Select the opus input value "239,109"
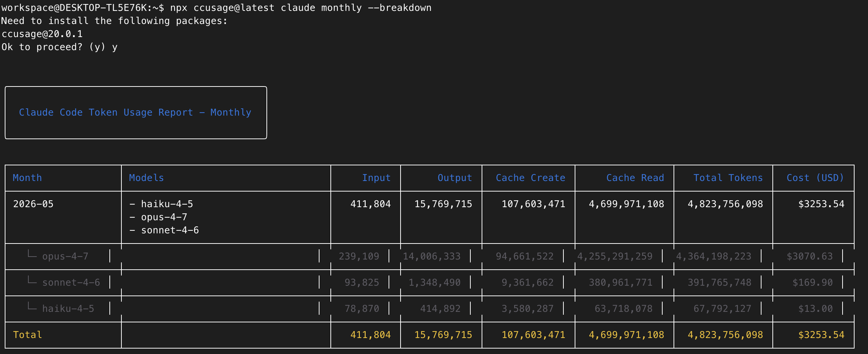The image size is (868, 354). pyautogui.click(x=359, y=256)
